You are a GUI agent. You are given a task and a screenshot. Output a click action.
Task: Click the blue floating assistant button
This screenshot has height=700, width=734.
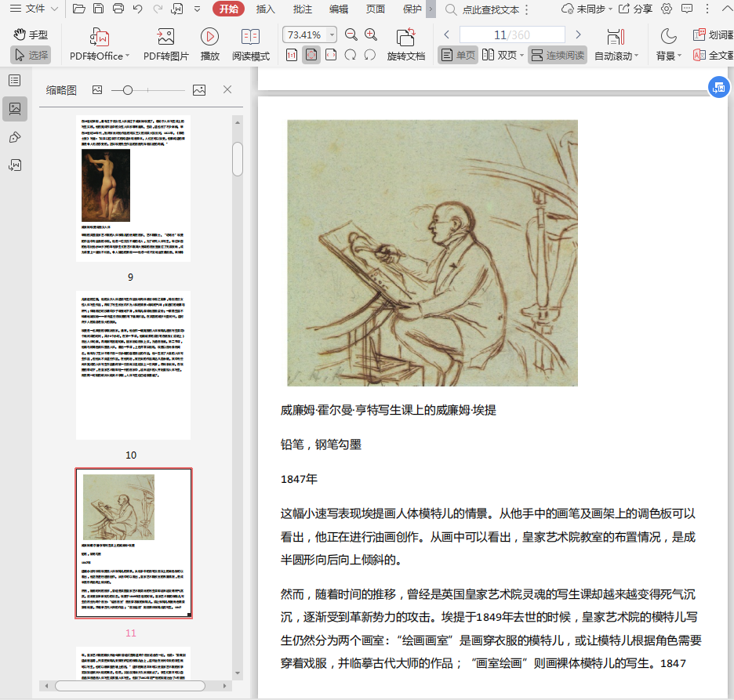(x=718, y=87)
